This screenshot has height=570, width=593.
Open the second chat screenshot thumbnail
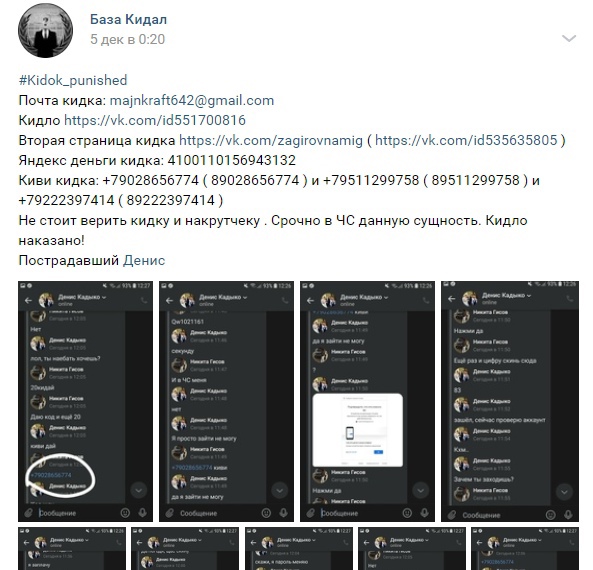(x=227, y=401)
